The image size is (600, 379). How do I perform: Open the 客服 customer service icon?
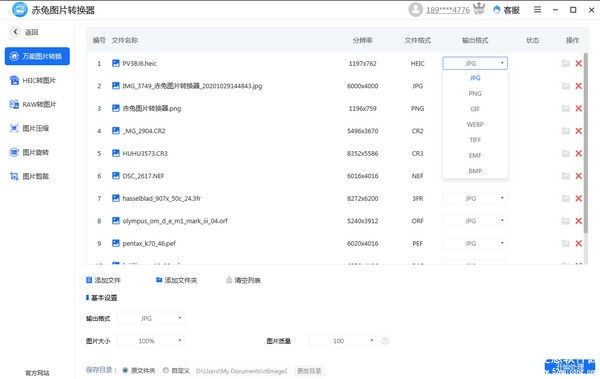[x=497, y=10]
